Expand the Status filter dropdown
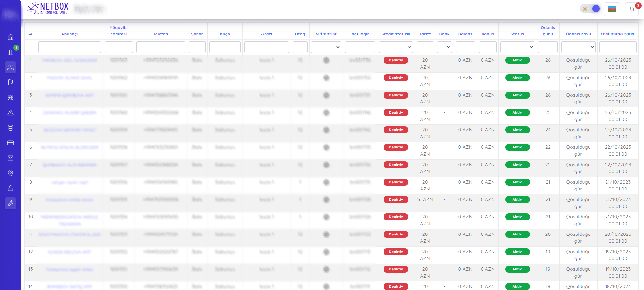Image resolution: width=644 pixels, height=290 pixels. coord(517,47)
